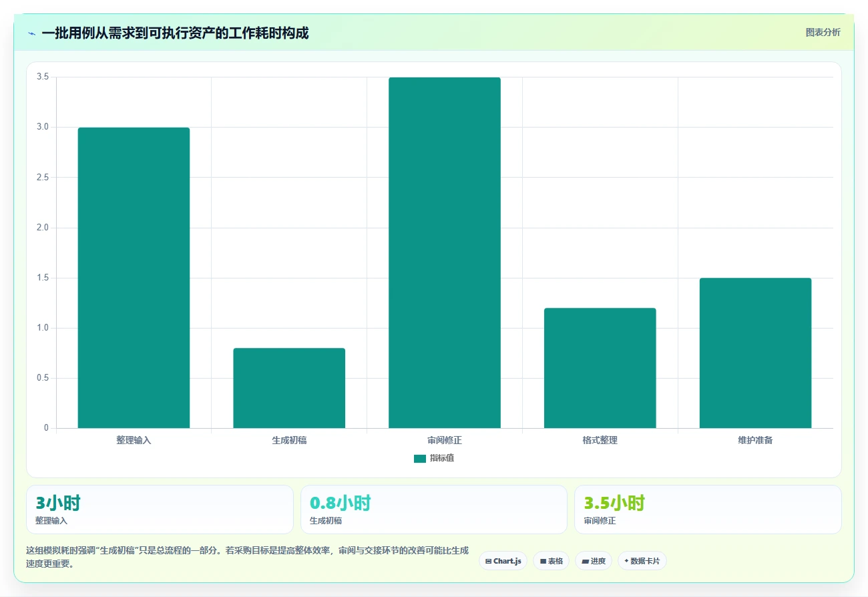Toggle the 指标值 legend color box
This screenshot has width=868, height=597.
pyautogui.click(x=420, y=458)
